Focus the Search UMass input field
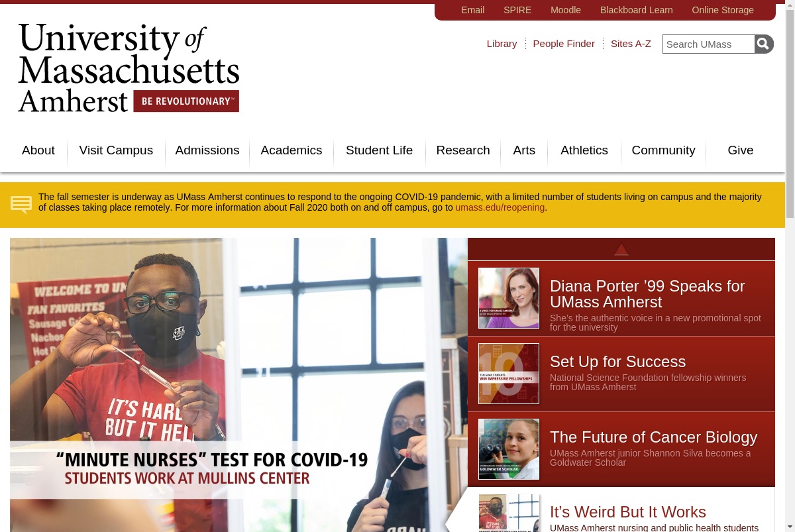The image size is (795, 532). [709, 44]
